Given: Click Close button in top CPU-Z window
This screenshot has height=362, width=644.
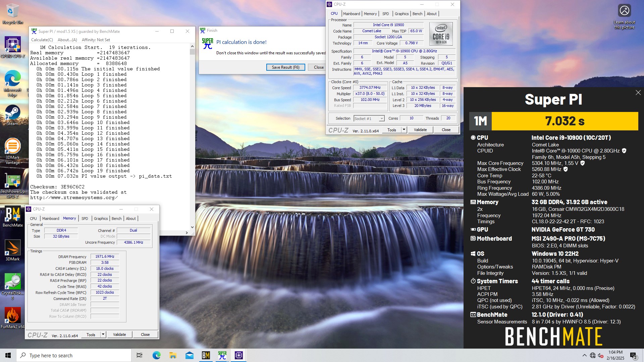Looking at the screenshot, I should [446, 130].
